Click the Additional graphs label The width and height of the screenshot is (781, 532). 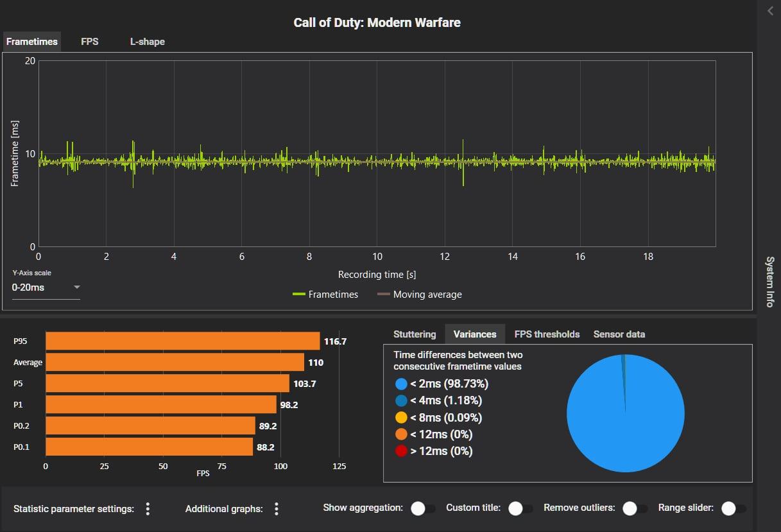click(224, 509)
